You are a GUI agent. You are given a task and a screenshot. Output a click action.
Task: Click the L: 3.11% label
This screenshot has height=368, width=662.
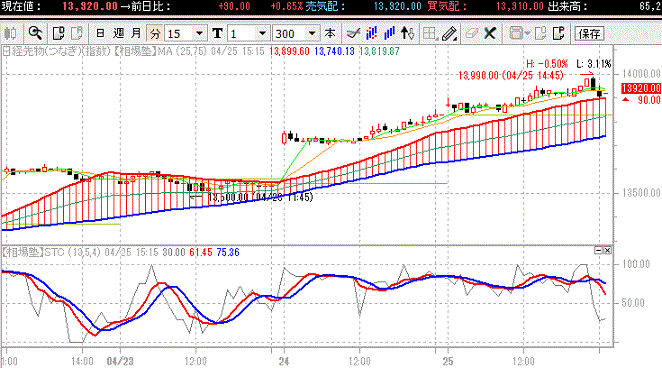(x=594, y=64)
